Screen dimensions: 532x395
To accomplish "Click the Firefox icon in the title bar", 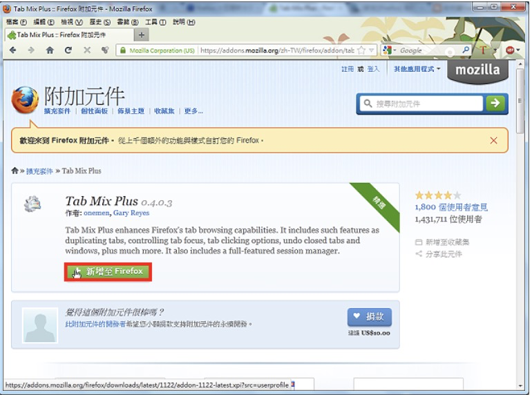I will 7,9.
